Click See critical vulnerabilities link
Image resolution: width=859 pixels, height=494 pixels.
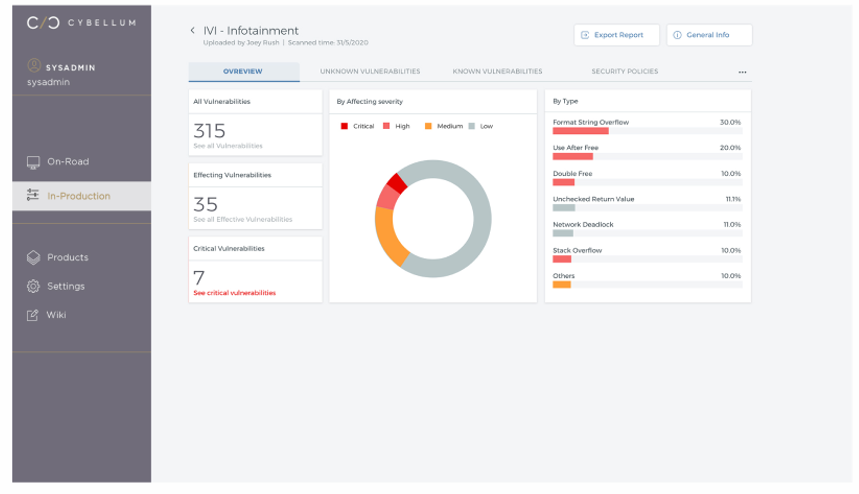234,293
